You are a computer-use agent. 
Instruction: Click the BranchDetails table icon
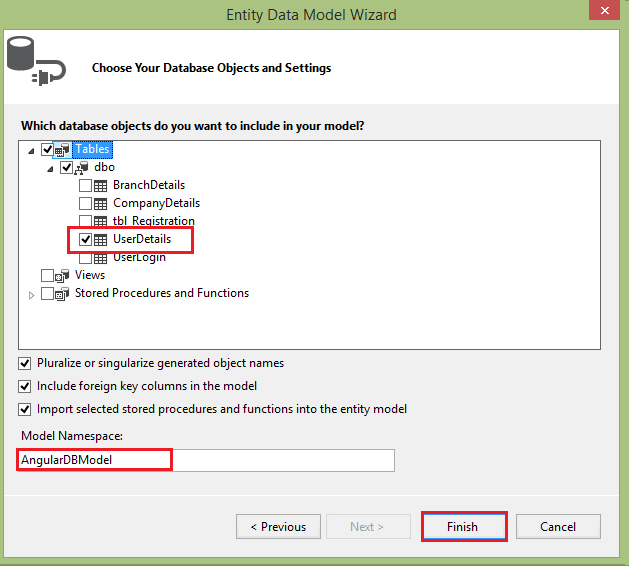(x=100, y=186)
